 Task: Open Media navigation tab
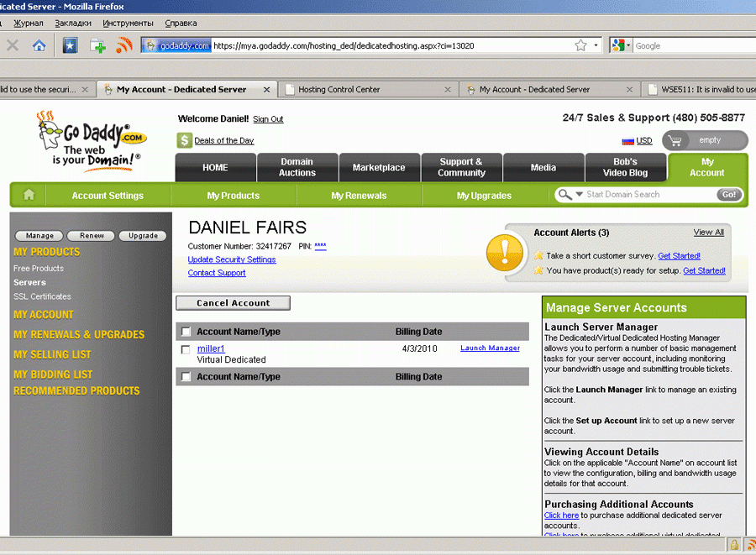tap(543, 168)
